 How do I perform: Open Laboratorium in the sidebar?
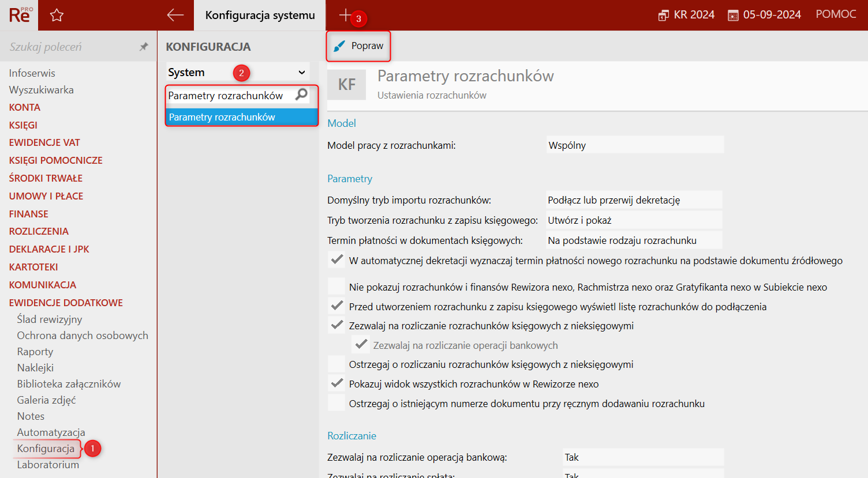pyautogui.click(x=48, y=465)
